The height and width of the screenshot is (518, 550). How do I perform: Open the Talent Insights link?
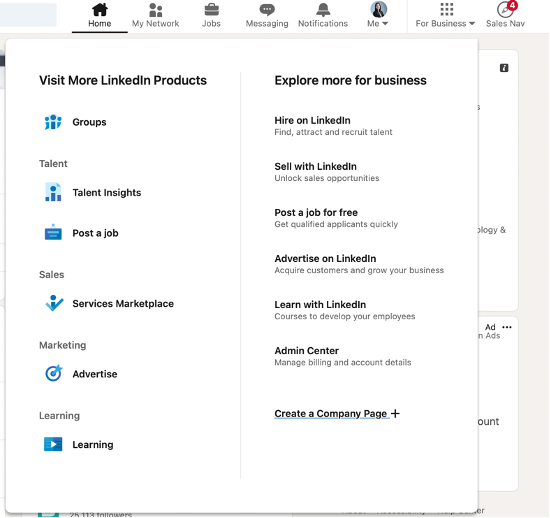(x=107, y=193)
